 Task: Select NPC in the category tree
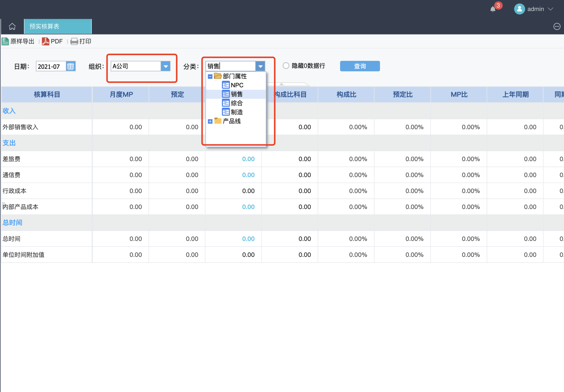coord(237,85)
